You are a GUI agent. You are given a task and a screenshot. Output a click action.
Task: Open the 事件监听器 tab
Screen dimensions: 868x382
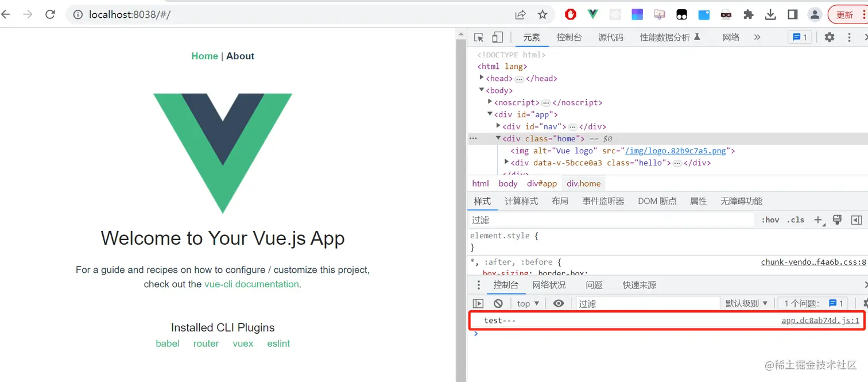(603, 201)
